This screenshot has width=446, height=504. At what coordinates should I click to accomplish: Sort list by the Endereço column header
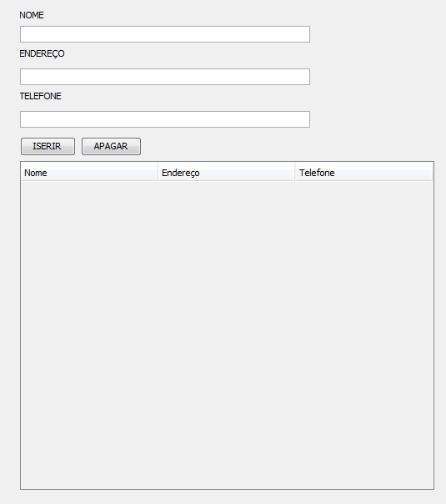pyautogui.click(x=227, y=173)
